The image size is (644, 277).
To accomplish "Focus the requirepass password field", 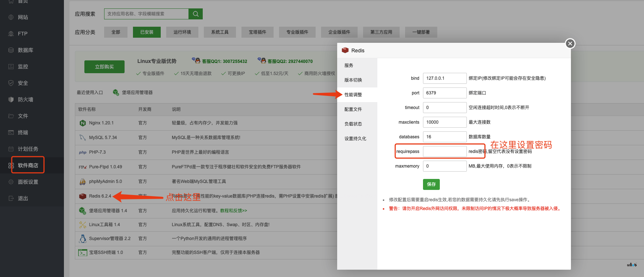I will pos(445,151).
